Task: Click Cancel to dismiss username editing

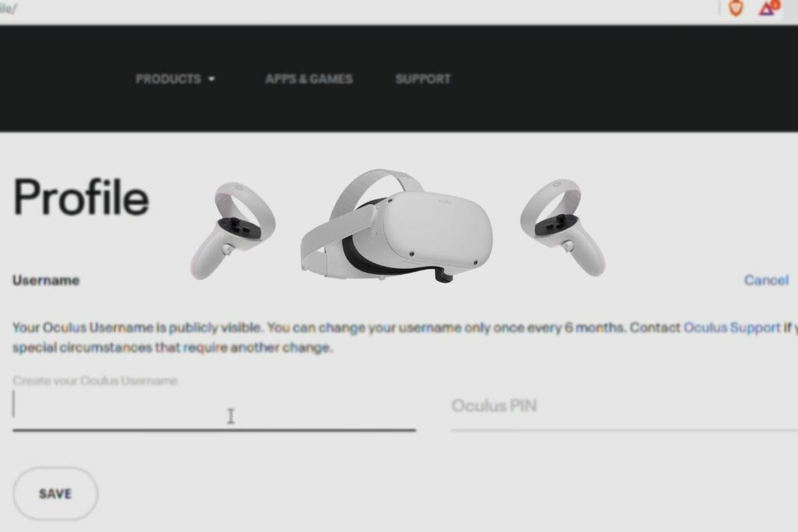Action: coord(766,280)
